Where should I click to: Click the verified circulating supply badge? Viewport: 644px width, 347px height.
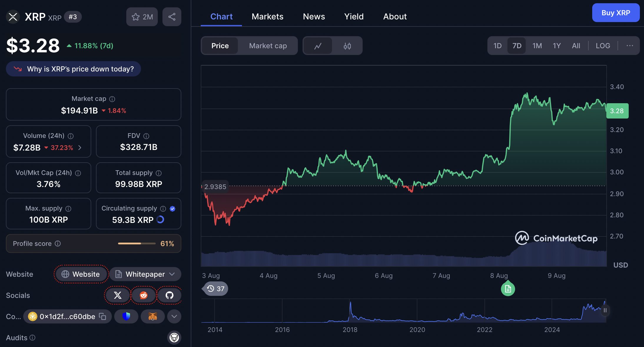[172, 209]
